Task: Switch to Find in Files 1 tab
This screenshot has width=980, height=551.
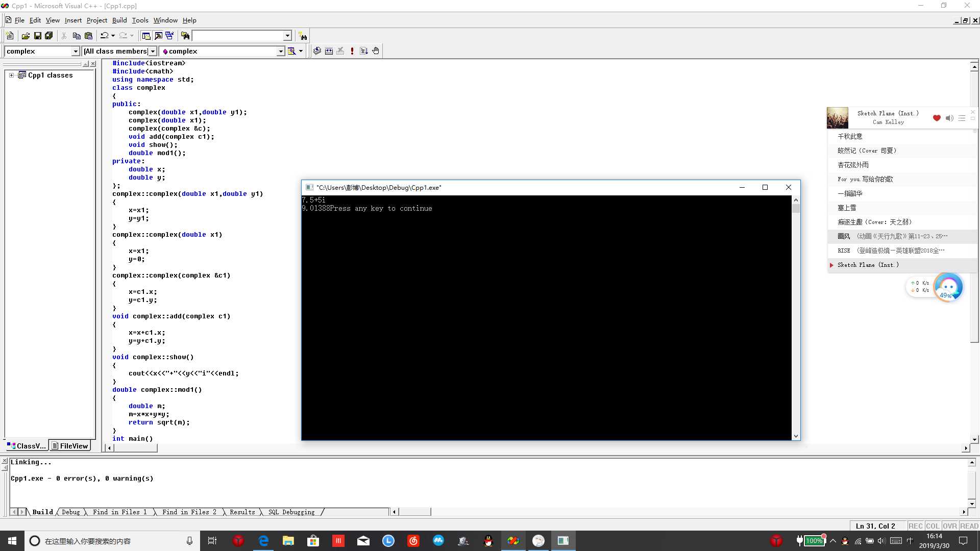Action: point(120,512)
